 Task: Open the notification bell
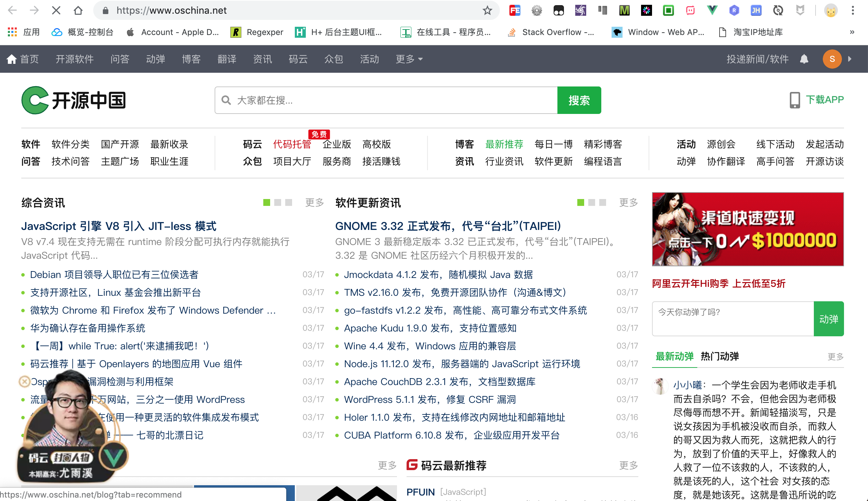pyautogui.click(x=804, y=59)
